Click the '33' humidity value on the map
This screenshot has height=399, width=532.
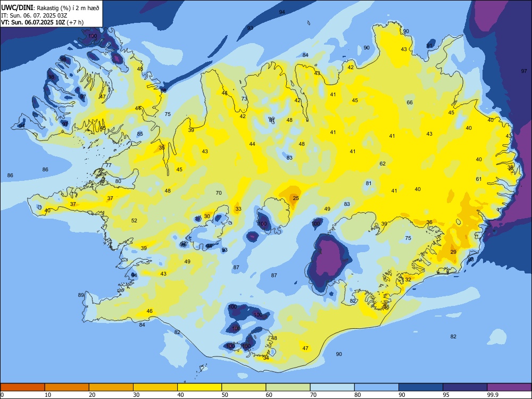(238, 209)
